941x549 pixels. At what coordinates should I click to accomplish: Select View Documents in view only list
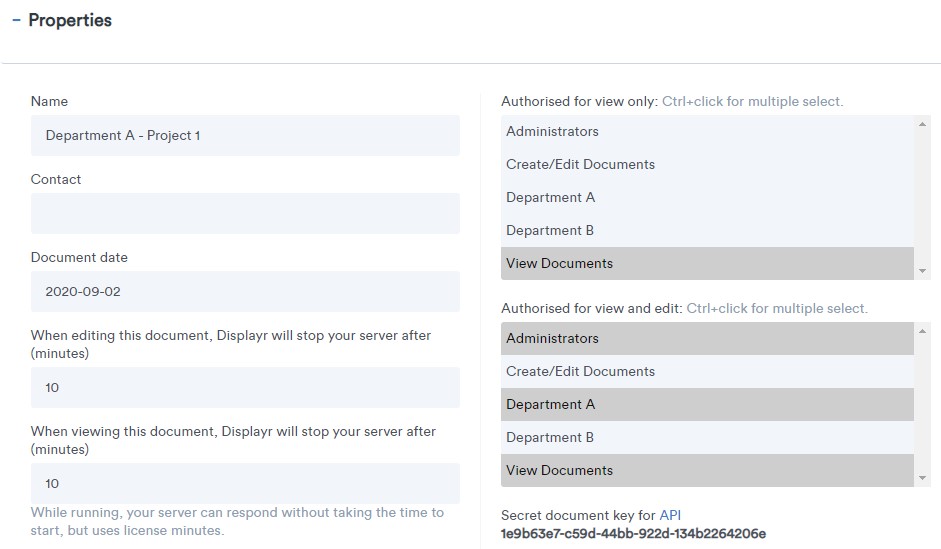click(707, 263)
